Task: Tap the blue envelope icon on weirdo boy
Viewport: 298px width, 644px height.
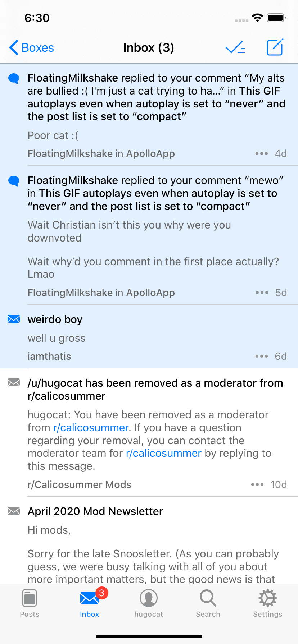Action: click(14, 319)
